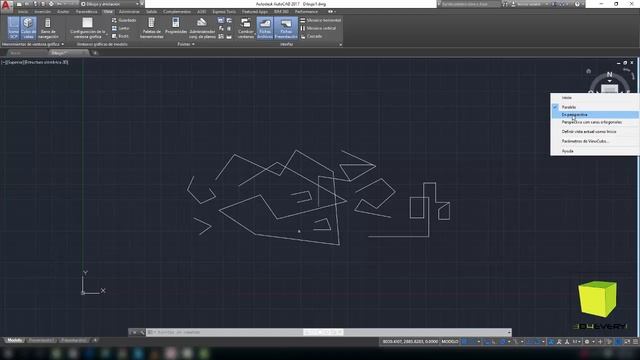
Task: Open the Featured Apps ribbon tab
Action: 255,12
